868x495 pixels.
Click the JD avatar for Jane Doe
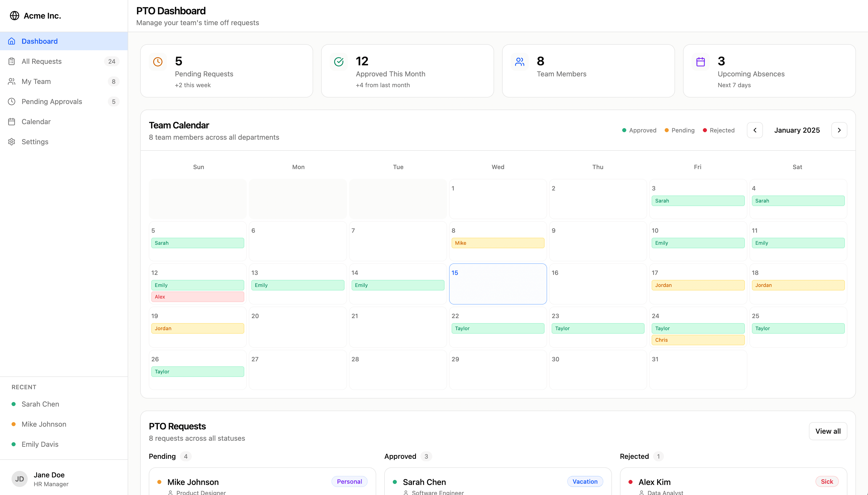pos(19,479)
